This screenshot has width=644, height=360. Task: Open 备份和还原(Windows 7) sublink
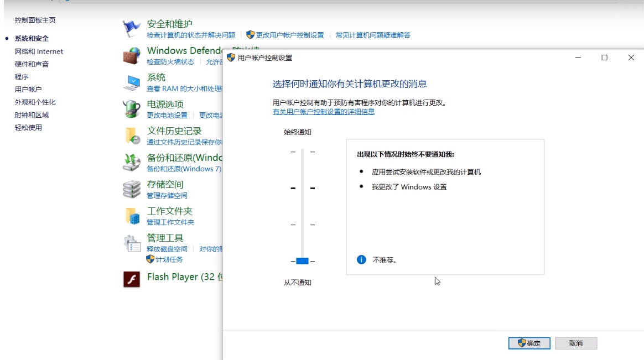coord(184,169)
